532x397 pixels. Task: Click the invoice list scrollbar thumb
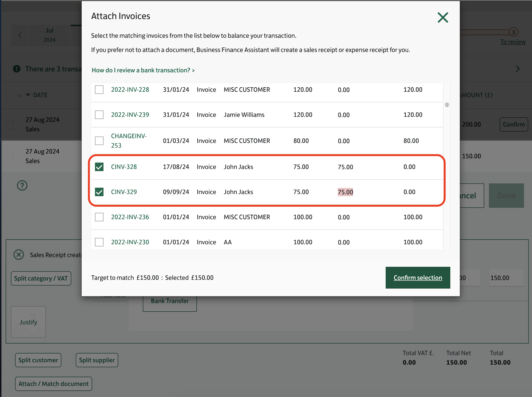pos(447,105)
